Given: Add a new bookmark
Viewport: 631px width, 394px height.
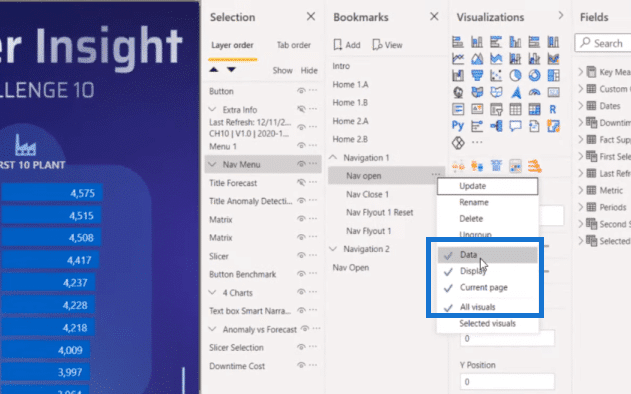Looking at the screenshot, I should click(347, 45).
